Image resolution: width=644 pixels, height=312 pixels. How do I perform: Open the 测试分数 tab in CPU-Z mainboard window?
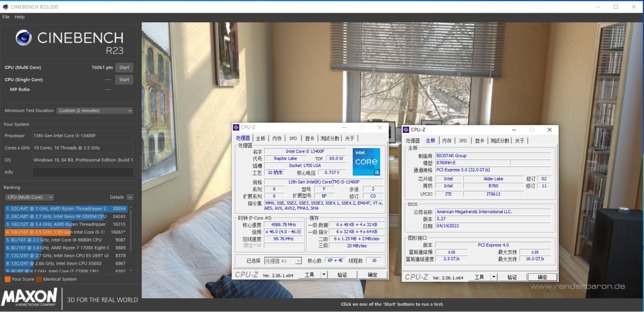[x=500, y=140]
